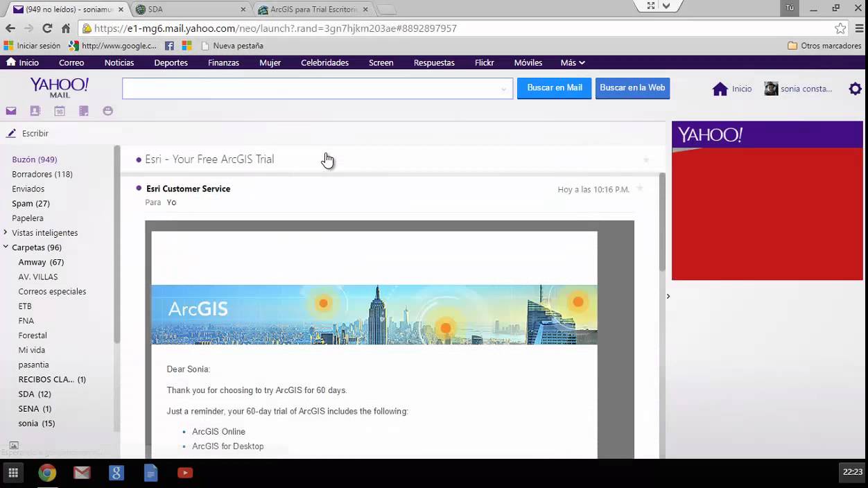The image size is (868, 488).
Task: Click the Yahoo Mail logo
Action: (x=59, y=87)
